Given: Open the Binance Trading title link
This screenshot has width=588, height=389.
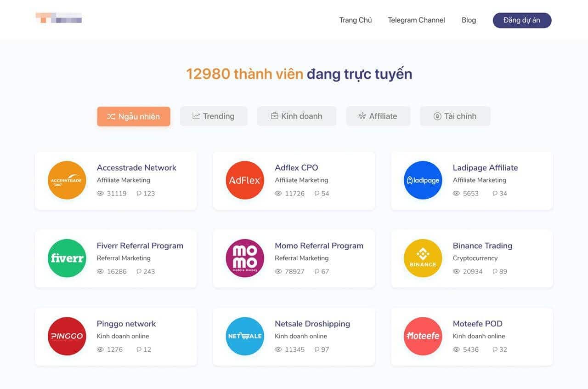Looking at the screenshot, I should (482, 246).
